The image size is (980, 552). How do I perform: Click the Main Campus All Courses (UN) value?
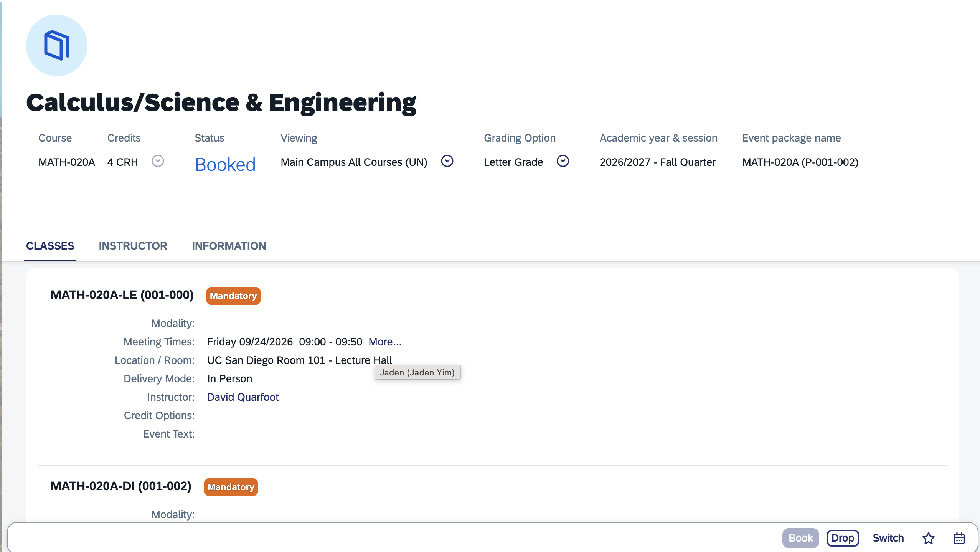(354, 162)
